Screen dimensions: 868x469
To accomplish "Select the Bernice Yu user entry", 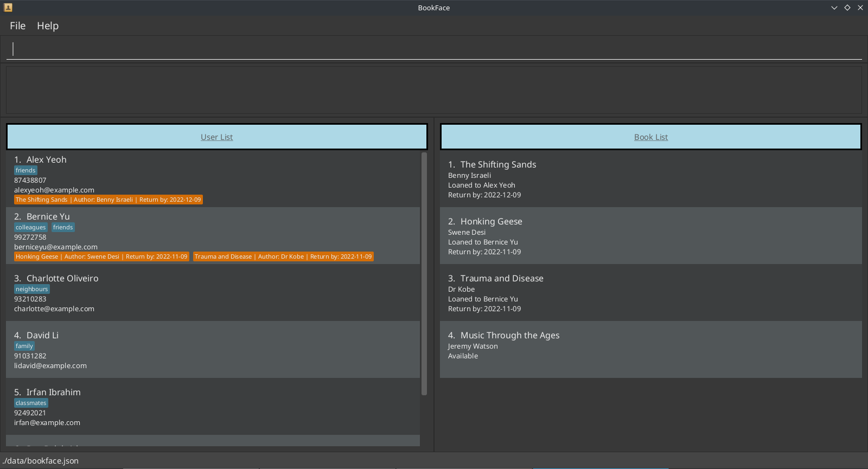I will tap(213, 235).
